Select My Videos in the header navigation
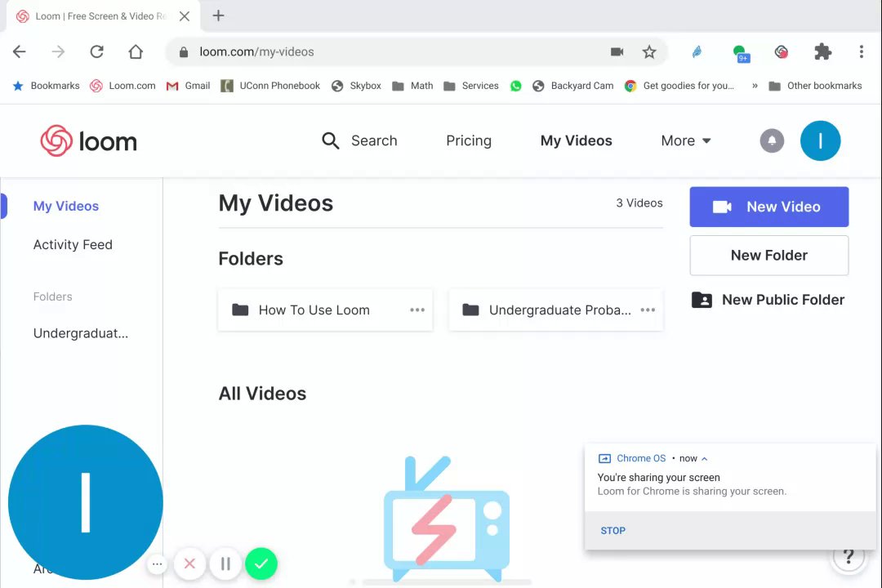This screenshot has height=588, width=882. [576, 140]
